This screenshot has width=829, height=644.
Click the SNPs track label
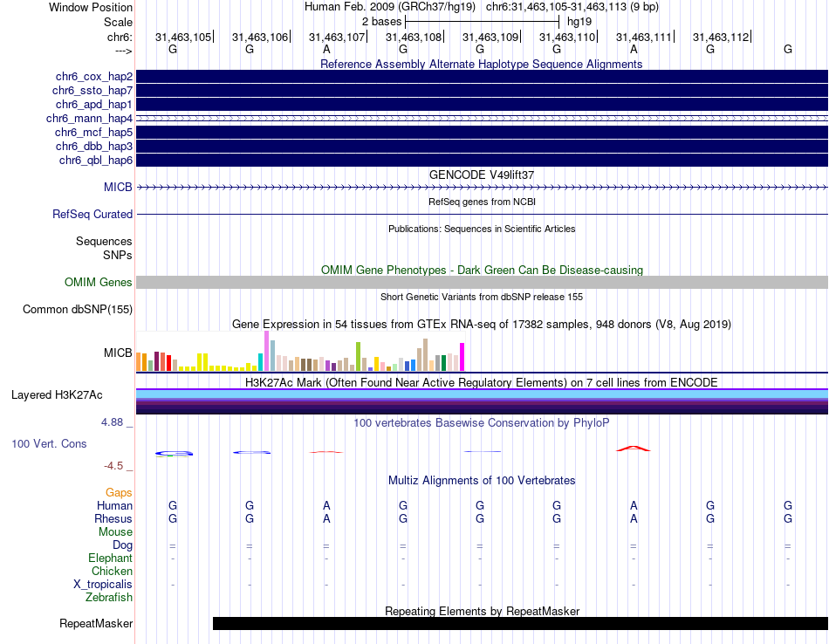click(118, 256)
